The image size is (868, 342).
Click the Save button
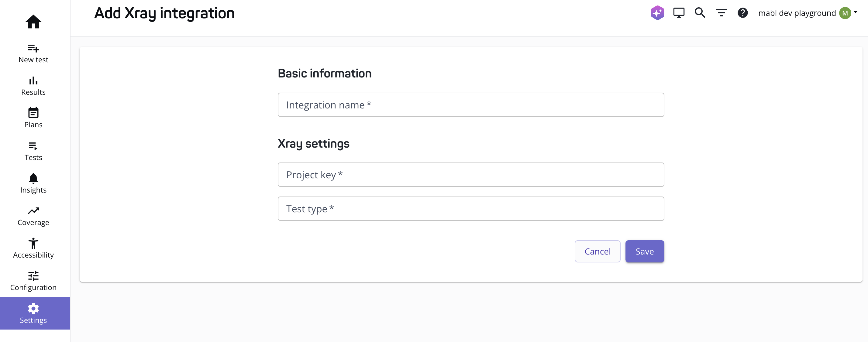[645, 251]
